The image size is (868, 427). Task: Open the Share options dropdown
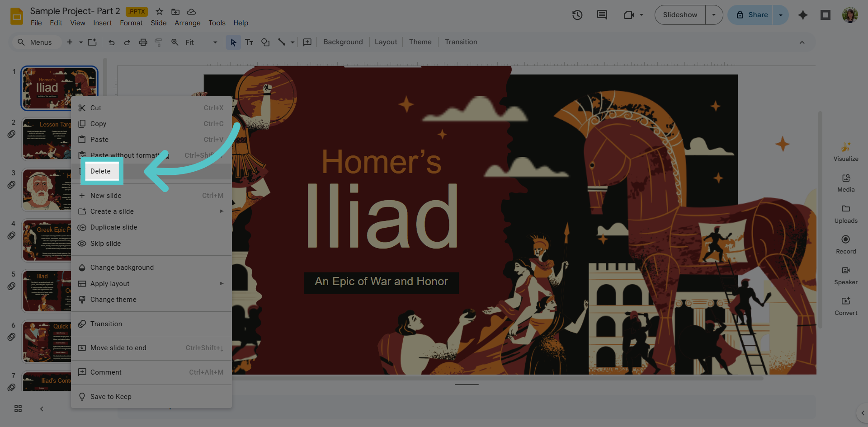tap(781, 15)
